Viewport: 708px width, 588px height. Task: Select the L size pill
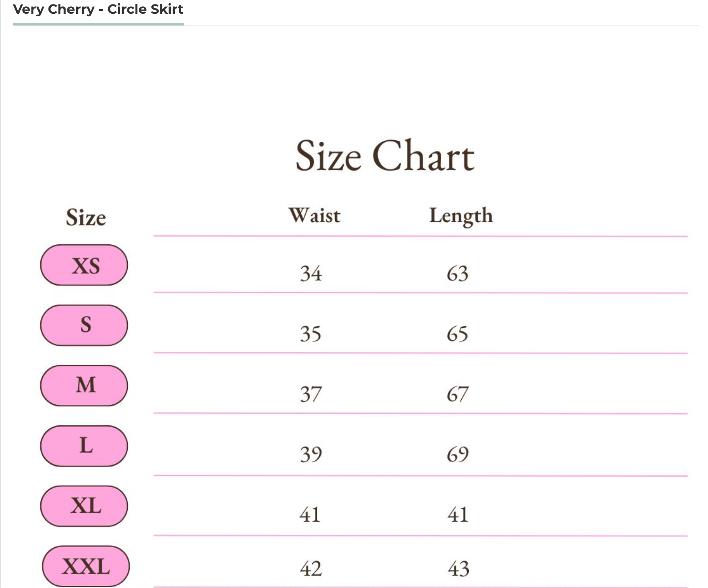coord(84,446)
